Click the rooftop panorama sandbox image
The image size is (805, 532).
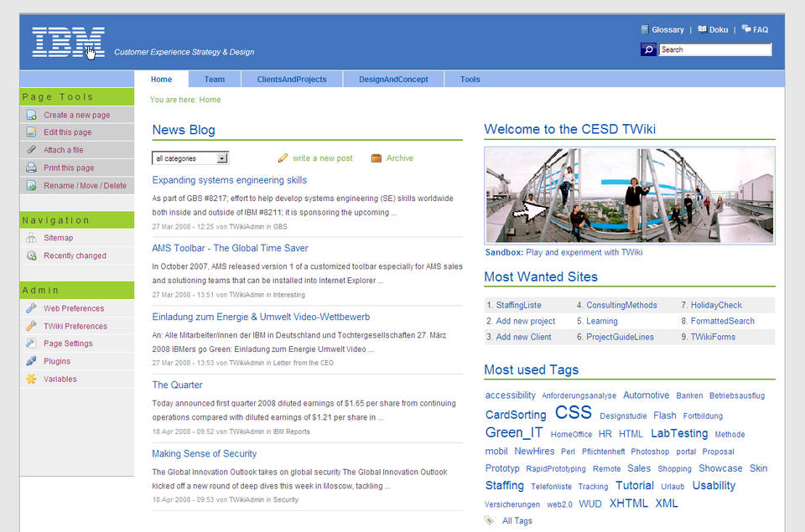tap(629, 195)
